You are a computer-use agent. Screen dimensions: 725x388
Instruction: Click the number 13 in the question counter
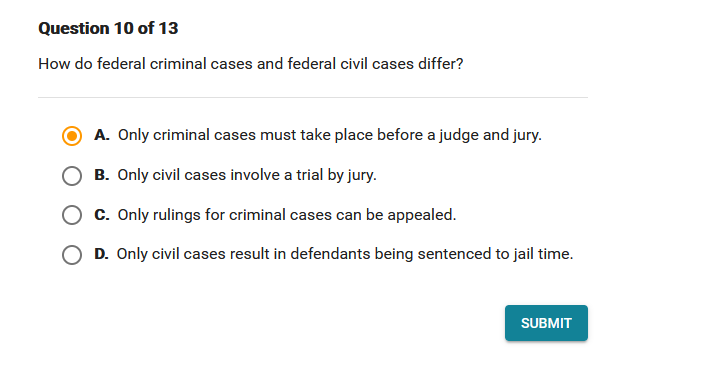[x=168, y=28]
